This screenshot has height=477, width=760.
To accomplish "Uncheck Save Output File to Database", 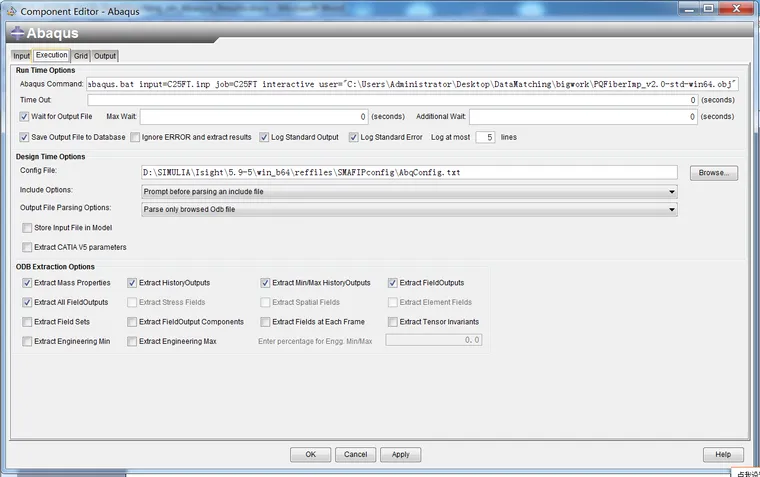I will (24, 138).
